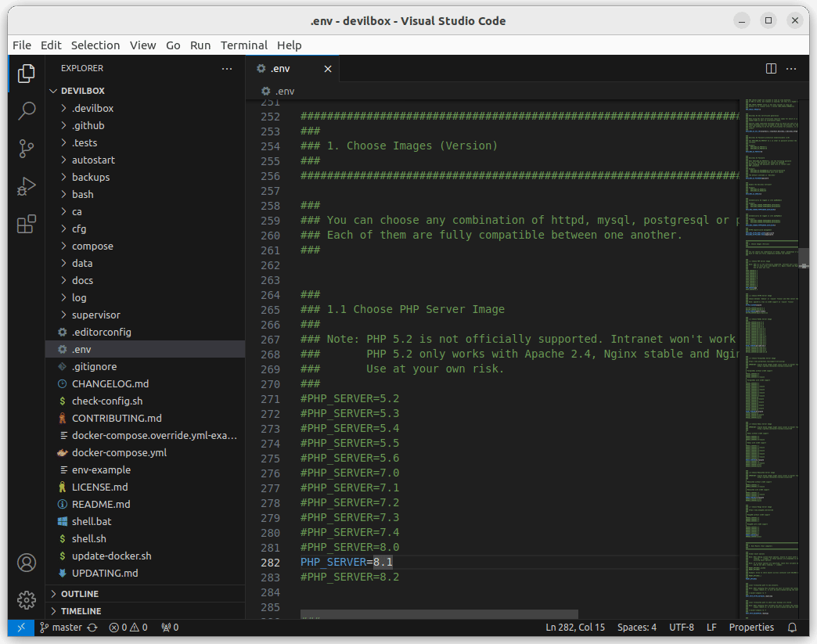This screenshot has height=644, width=817.
Task: Open the Run and Debug view
Action: click(27, 186)
